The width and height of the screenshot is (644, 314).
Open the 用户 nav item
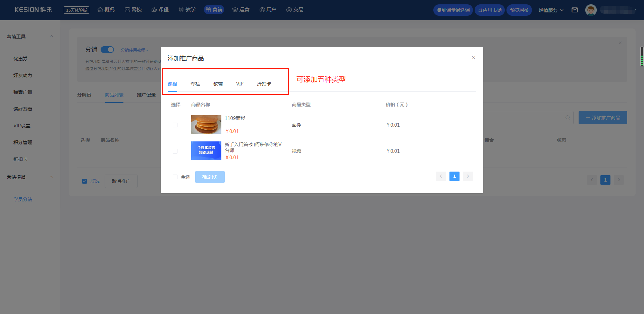pos(268,10)
